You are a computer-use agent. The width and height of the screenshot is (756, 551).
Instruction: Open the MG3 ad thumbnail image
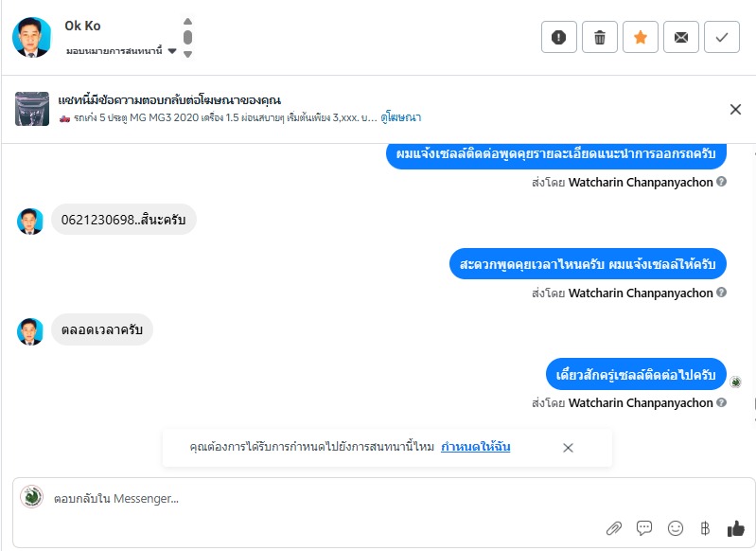point(32,109)
